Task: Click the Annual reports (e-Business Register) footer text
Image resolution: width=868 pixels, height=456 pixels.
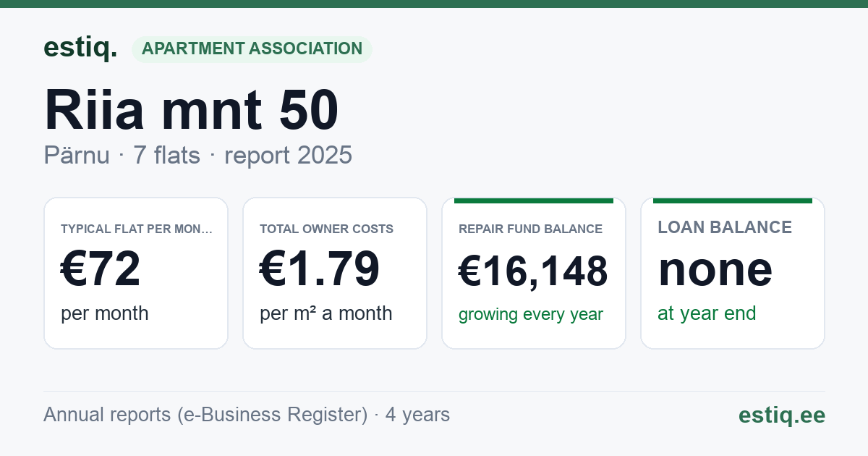Action: click(247, 415)
